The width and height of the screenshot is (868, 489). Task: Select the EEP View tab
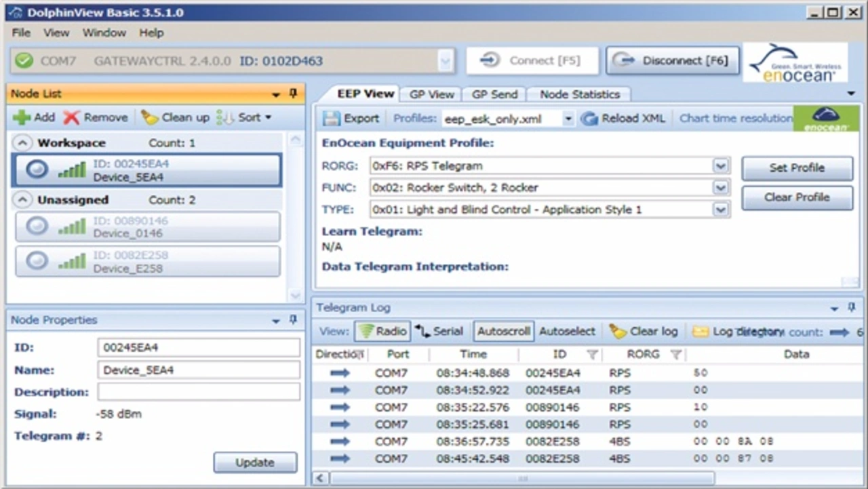point(365,94)
